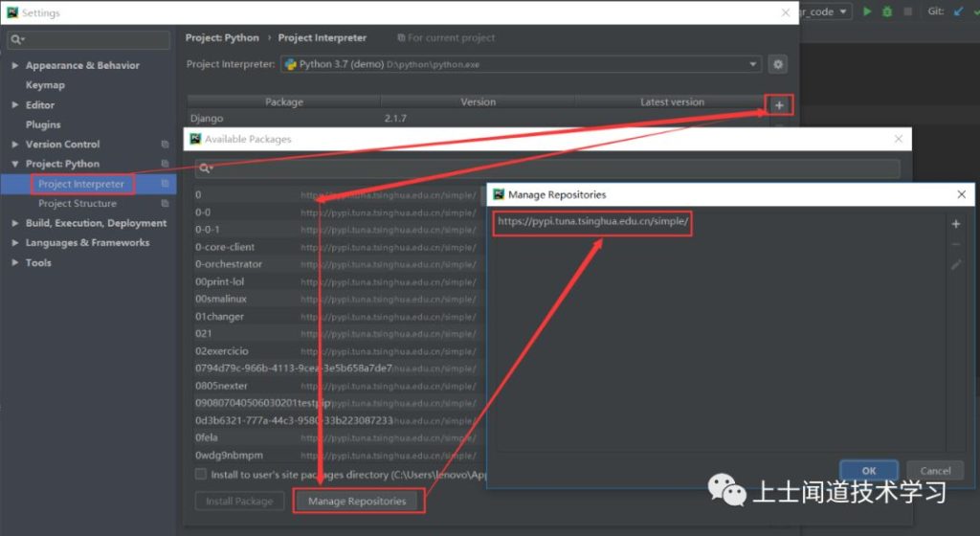
Task: Click Project Structure row copy icon
Action: tap(165, 204)
